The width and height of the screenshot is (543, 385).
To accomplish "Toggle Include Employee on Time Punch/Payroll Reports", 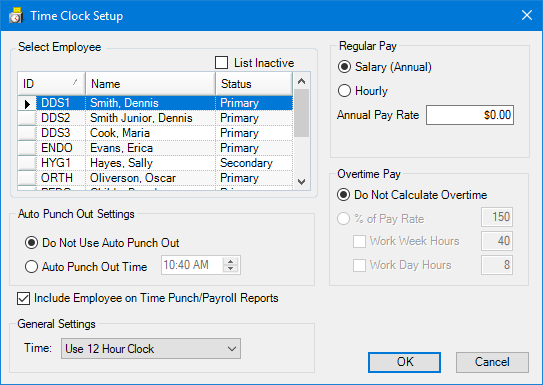I will [148, 298].
